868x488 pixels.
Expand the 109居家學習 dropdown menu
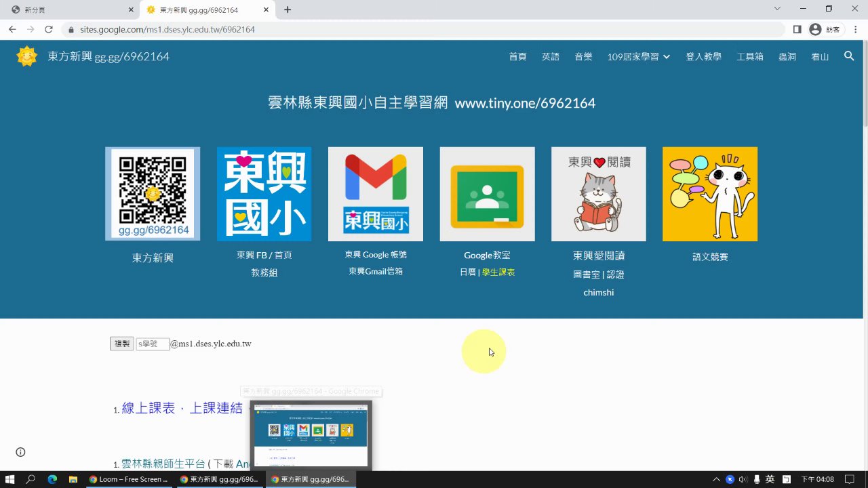click(x=639, y=57)
